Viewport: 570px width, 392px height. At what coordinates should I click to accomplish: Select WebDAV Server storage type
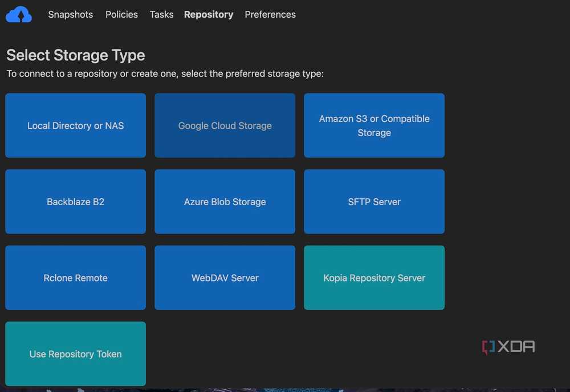pos(225,277)
